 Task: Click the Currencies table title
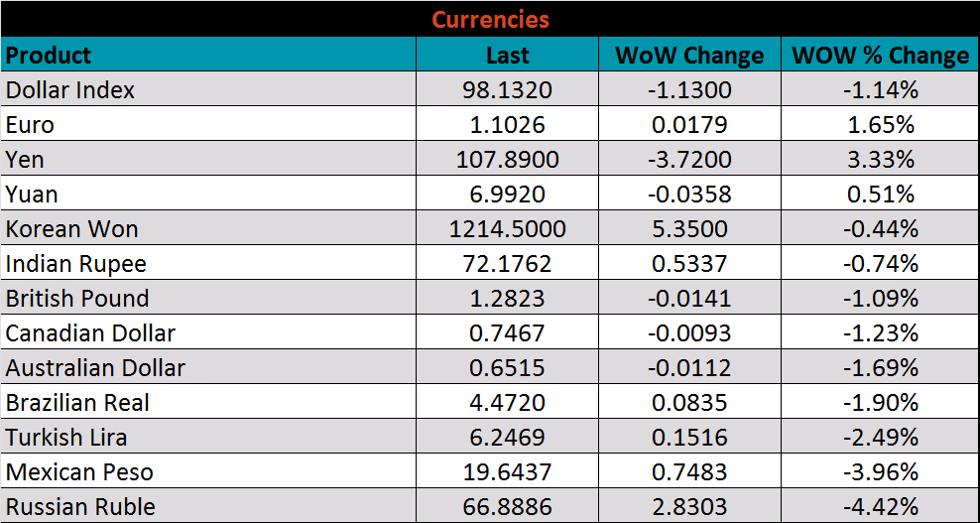(490, 20)
